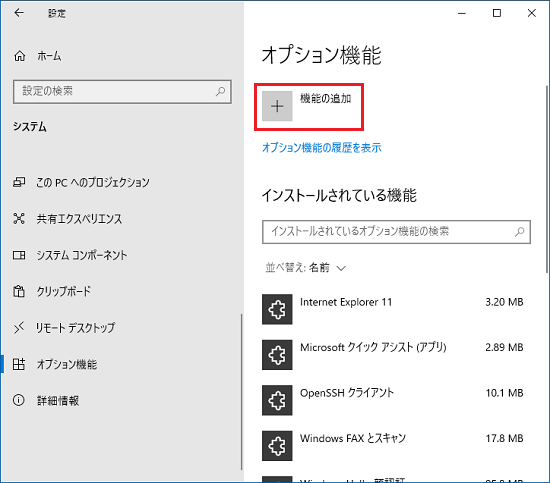Minimize the 設定 window

point(462,13)
